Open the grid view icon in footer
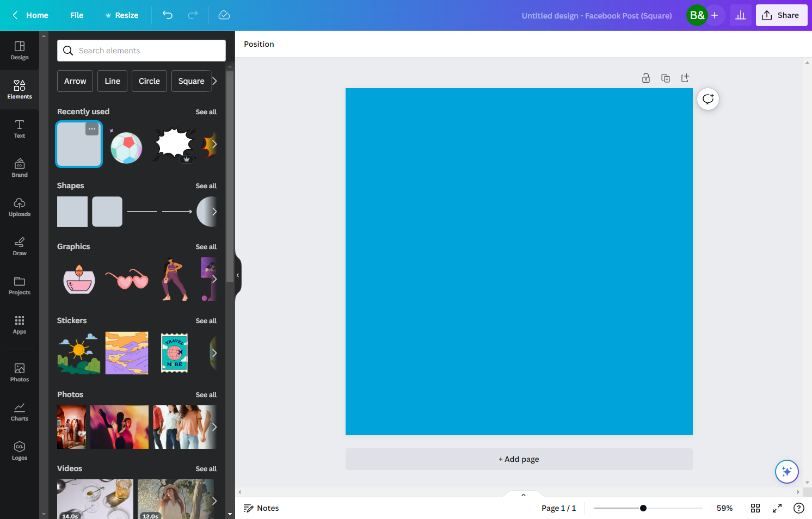The image size is (812, 519). (x=755, y=508)
